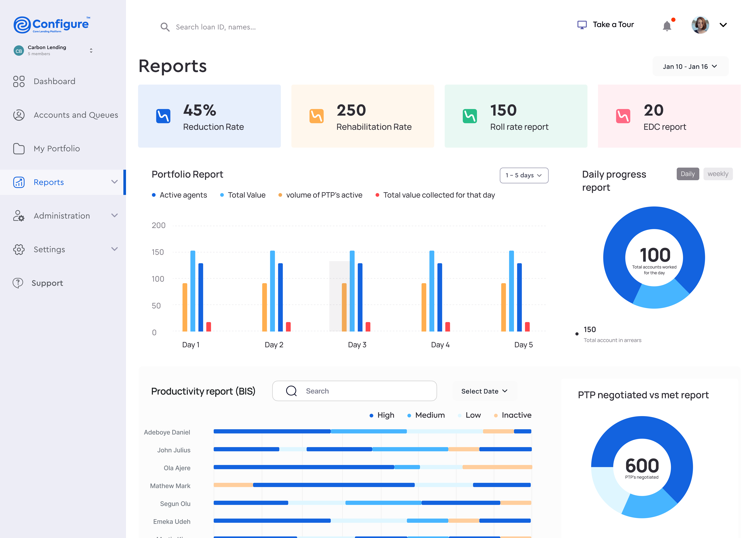Click the orange Rehabilitation Rate icon
This screenshot has width=756, height=538.
[316, 116]
